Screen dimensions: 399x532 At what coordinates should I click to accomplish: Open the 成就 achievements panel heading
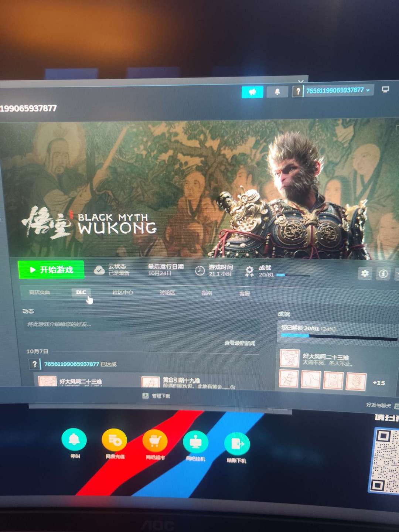(x=284, y=314)
